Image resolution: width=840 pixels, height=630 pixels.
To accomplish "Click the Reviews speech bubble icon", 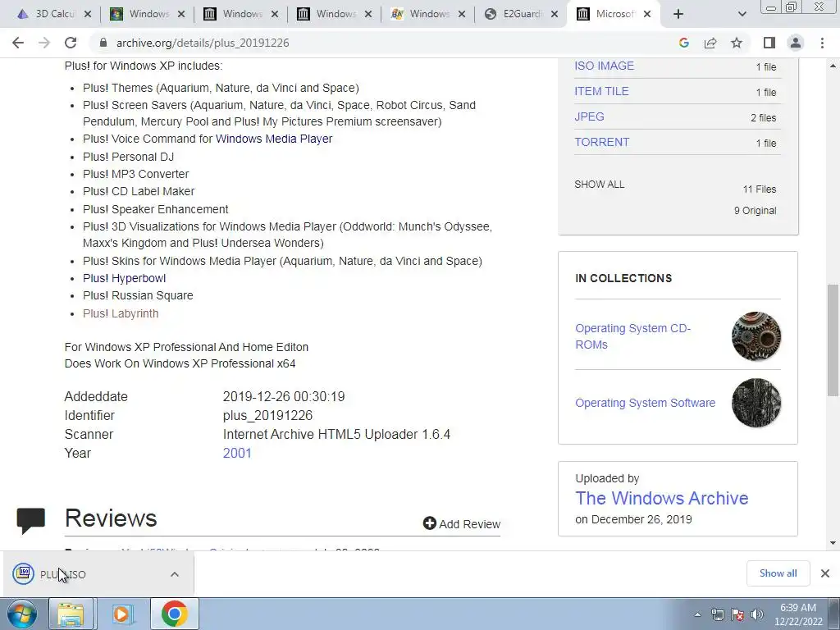I will tap(30, 520).
